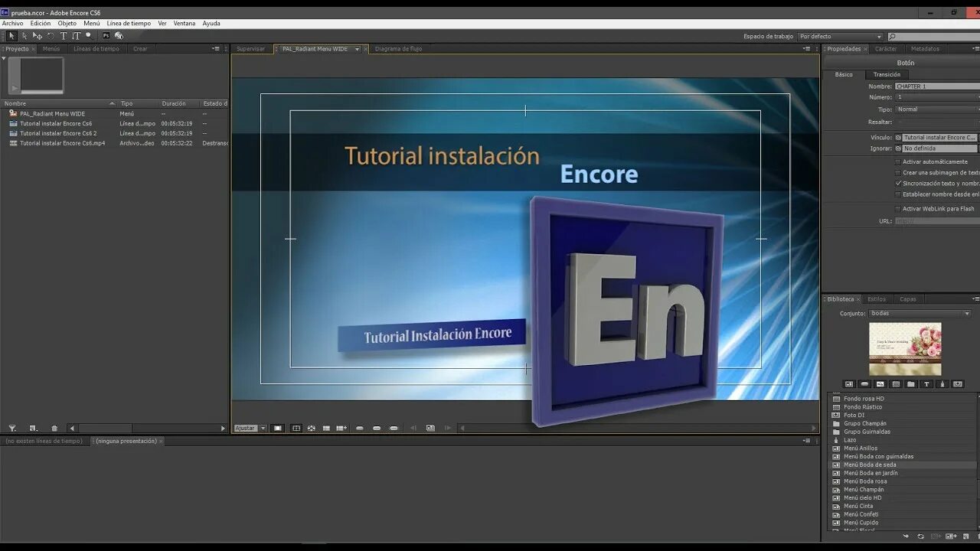Click replace icon at Library panel bottom
Image resolution: width=980 pixels, height=551 pixels.
pyautogui.click(x=921, y=536)
